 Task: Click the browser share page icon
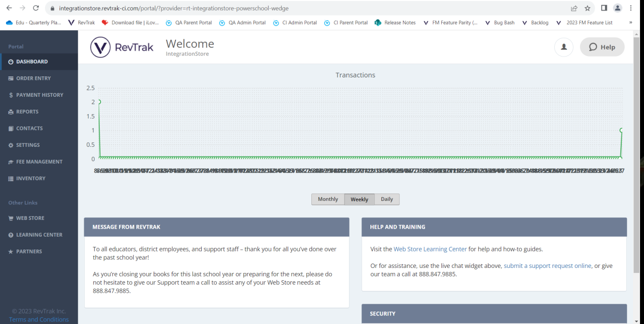(574, 8)
